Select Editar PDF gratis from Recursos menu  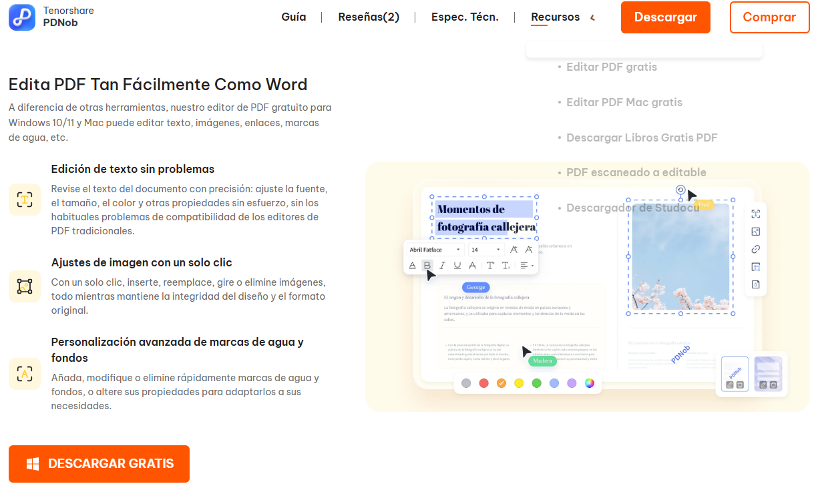point(612,67)
